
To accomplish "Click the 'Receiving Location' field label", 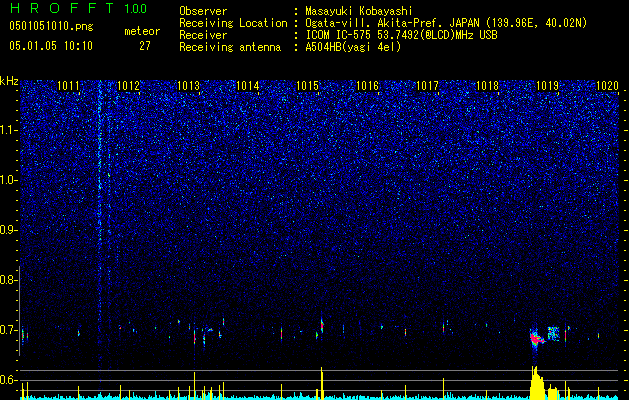I will tap(233, 23).
